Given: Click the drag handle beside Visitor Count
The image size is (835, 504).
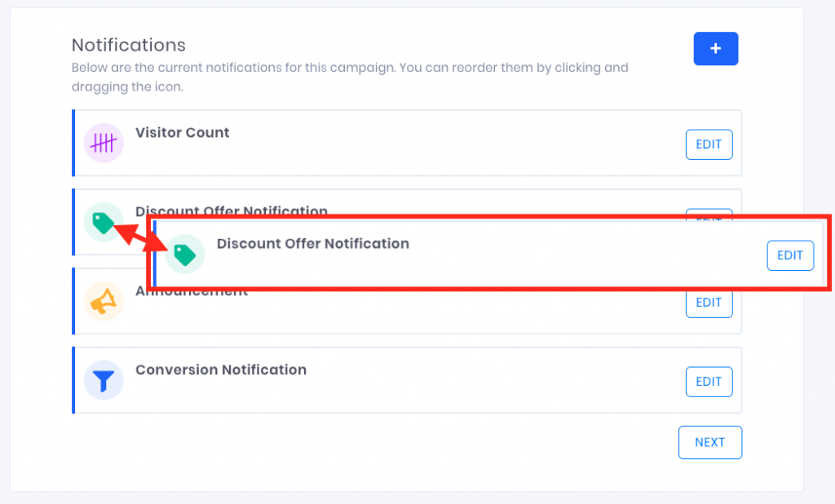Looking at the screenshot, I should coord(74,142).
